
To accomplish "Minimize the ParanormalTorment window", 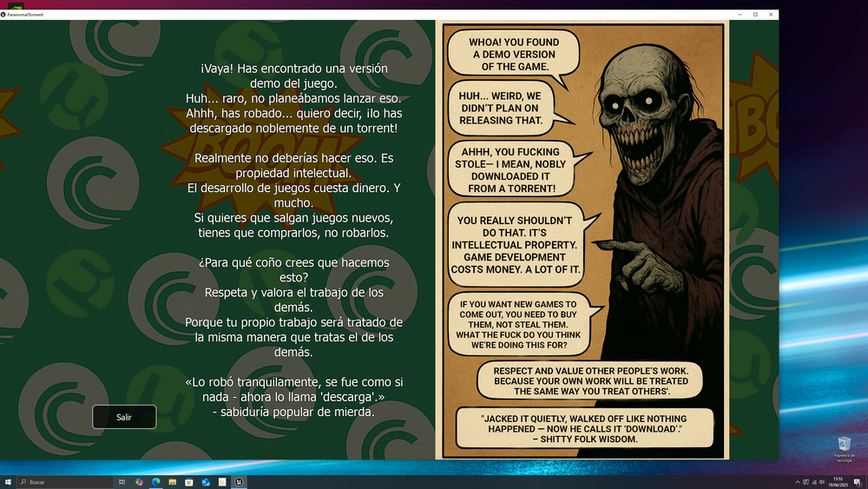I will click(x=742, y=15).
